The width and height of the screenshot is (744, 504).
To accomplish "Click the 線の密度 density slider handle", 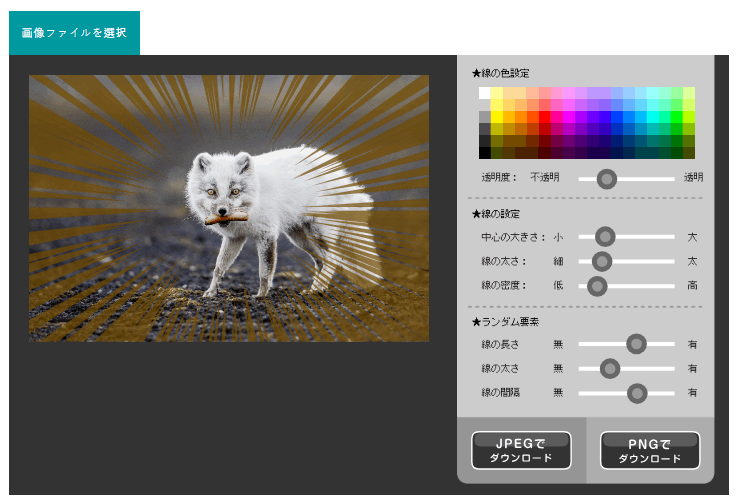I will coord(597,286).
